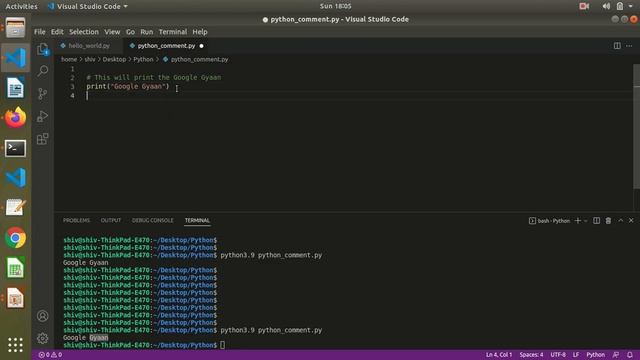Maximize the panel with chevron up
The width and height of the screenshot is (640, 360).
tap(620, 220)
